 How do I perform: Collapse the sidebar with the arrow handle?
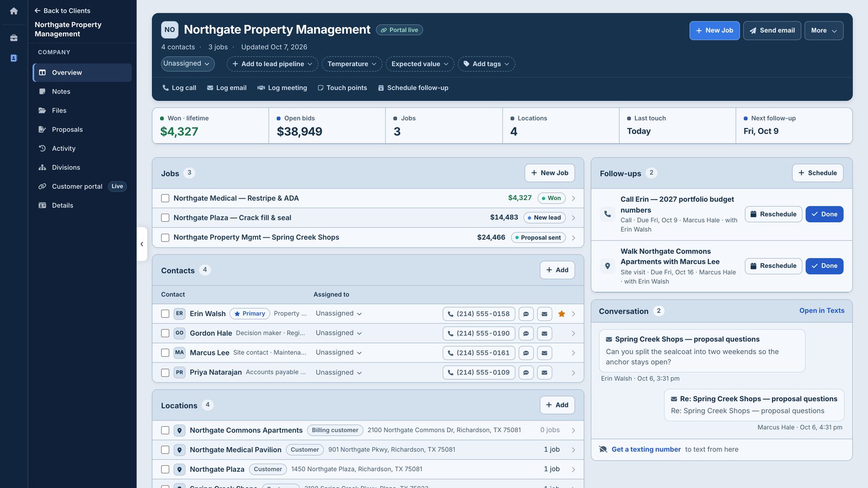click(x=142, y=244)
